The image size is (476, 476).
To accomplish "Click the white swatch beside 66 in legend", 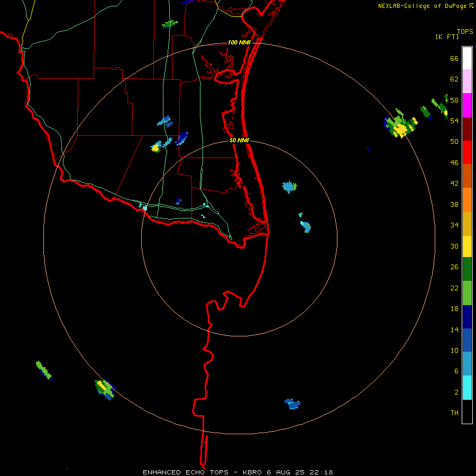I will click(x=467, y=58).
